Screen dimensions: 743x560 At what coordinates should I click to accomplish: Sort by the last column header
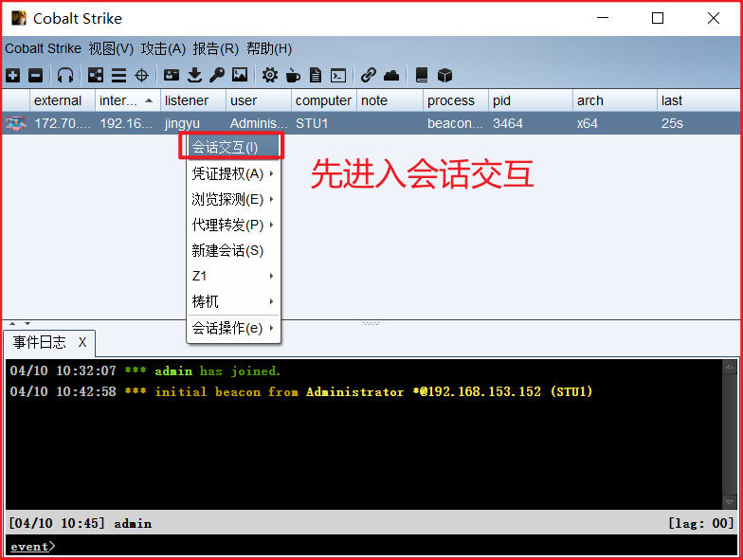click(x=698, y=100)
